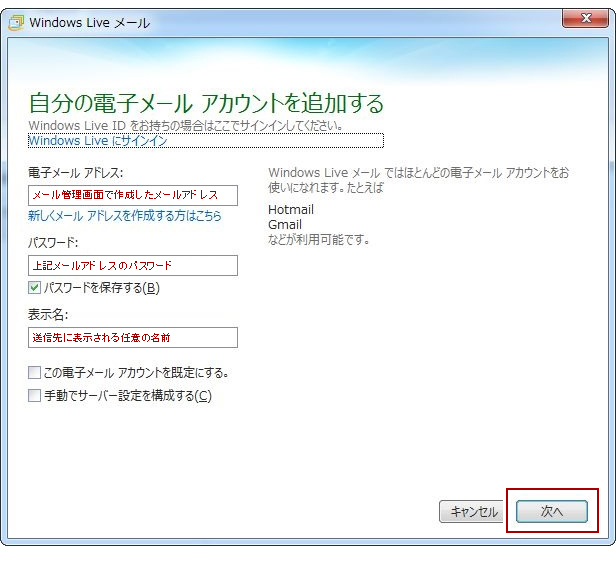The width and height of the screenshot is (616, 570).
Task: Click the パスワード input field
Action: point(133,266)
